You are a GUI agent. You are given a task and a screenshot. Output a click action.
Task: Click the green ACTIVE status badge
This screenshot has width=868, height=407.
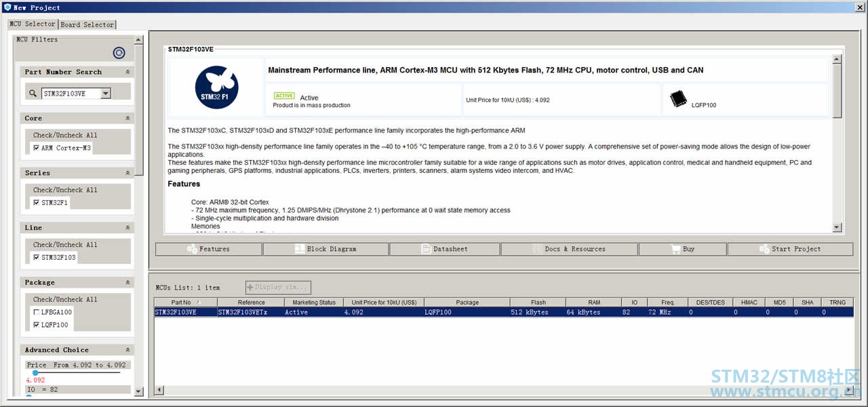click(284, 96)
